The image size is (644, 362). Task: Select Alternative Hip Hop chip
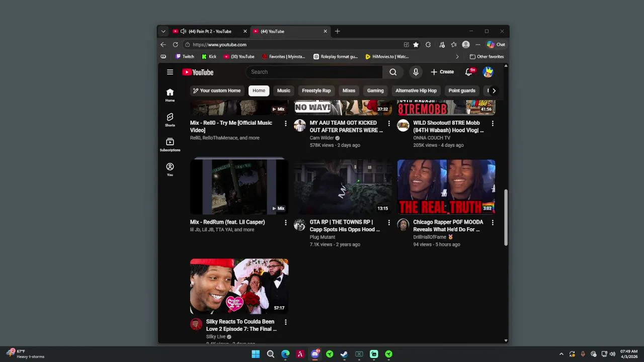coord(416,90)
